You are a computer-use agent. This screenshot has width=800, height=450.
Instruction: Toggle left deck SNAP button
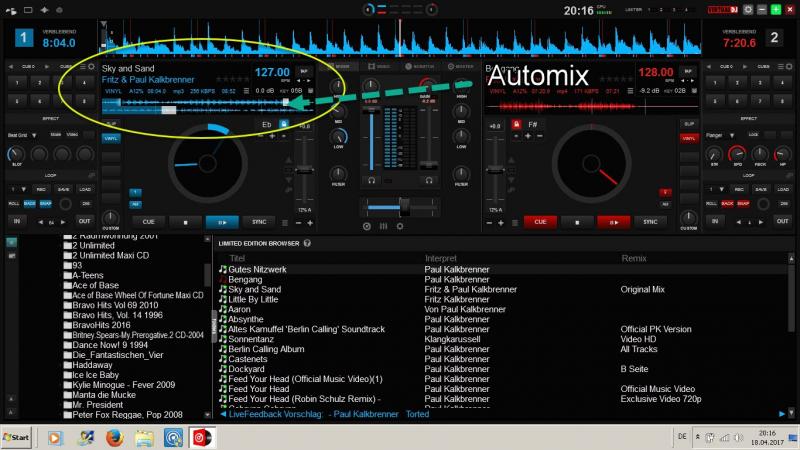(x=45, y=204)
